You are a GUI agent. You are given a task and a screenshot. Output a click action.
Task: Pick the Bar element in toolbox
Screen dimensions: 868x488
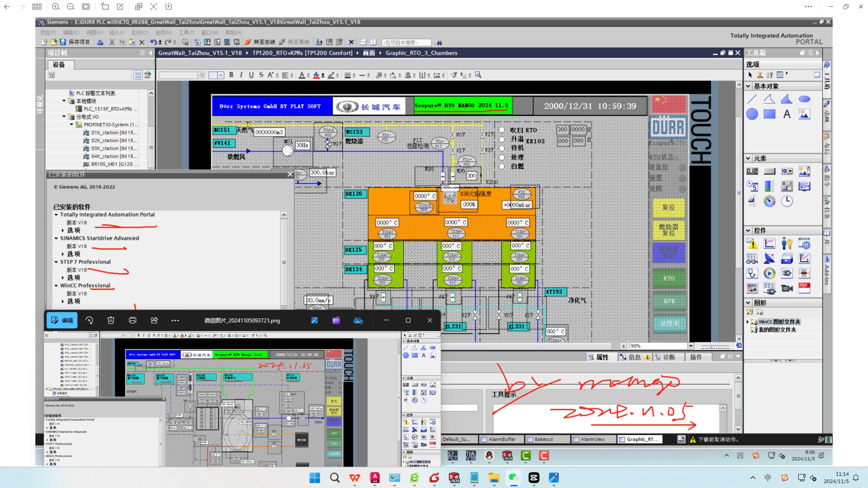tap(769, 186)
